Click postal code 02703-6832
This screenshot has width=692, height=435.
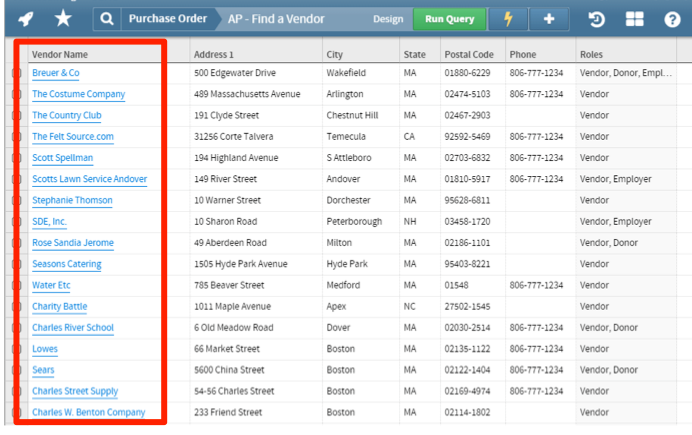tap(467, 158)
